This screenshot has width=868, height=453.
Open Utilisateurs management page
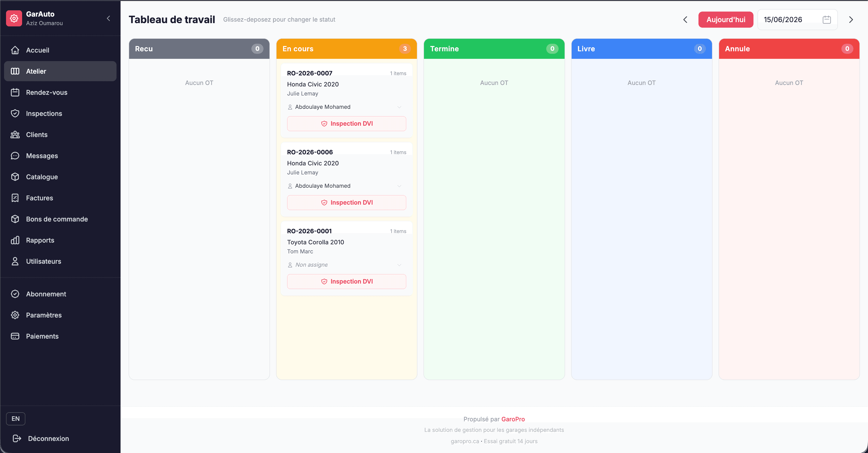click(60, 261)
